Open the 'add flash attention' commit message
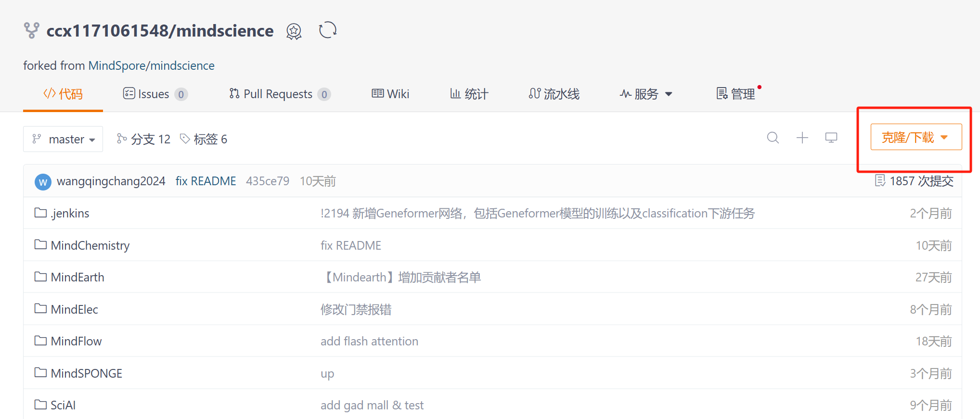 pyautogui.click(x=369, y=341)
